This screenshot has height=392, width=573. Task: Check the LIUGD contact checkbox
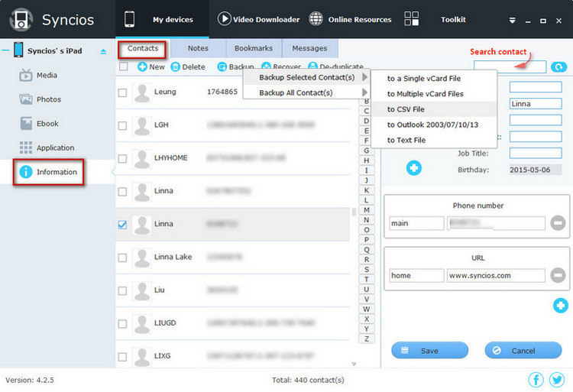point(122,324)
